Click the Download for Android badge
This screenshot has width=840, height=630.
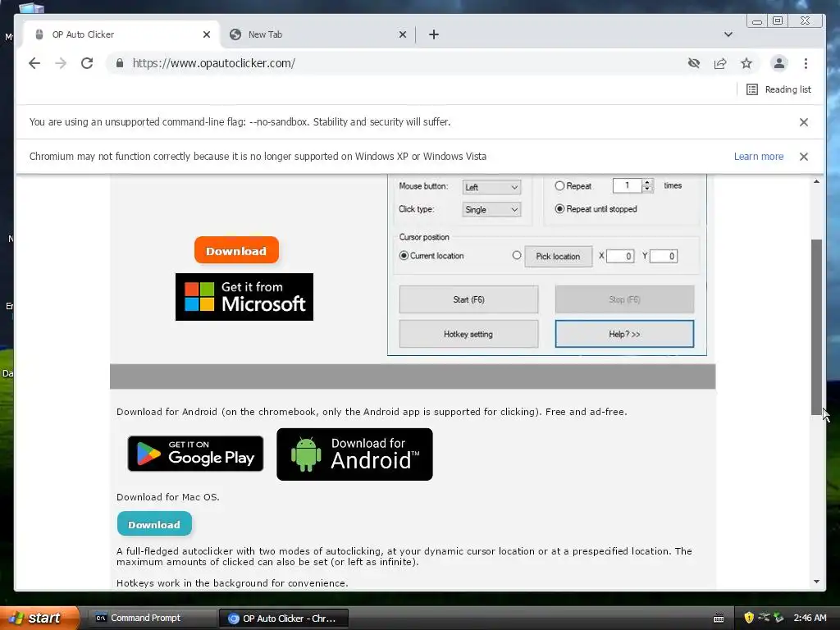click(354, 454)
